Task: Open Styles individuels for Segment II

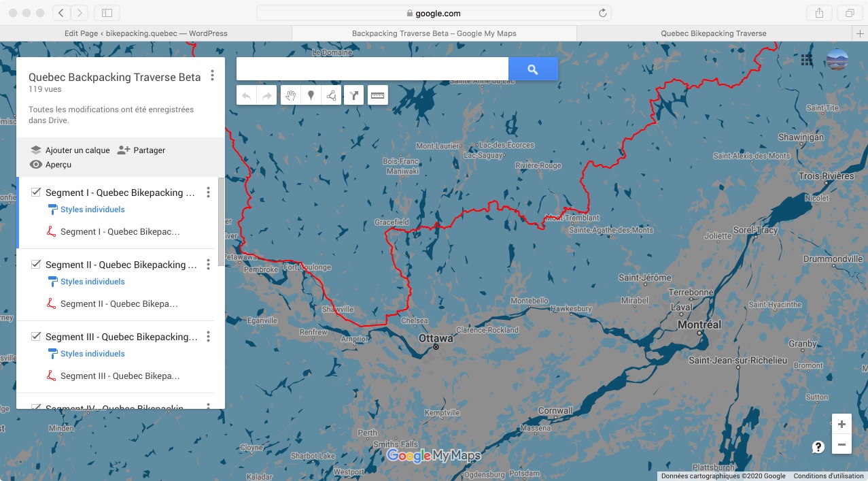Action: click(x=92, y=282)
